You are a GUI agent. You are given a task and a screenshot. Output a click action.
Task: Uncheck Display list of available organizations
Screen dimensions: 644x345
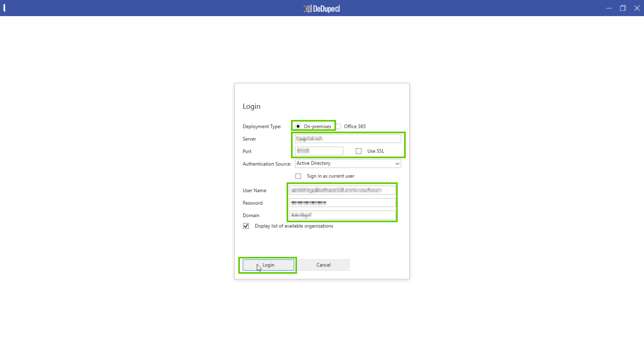tap(246, 226)
